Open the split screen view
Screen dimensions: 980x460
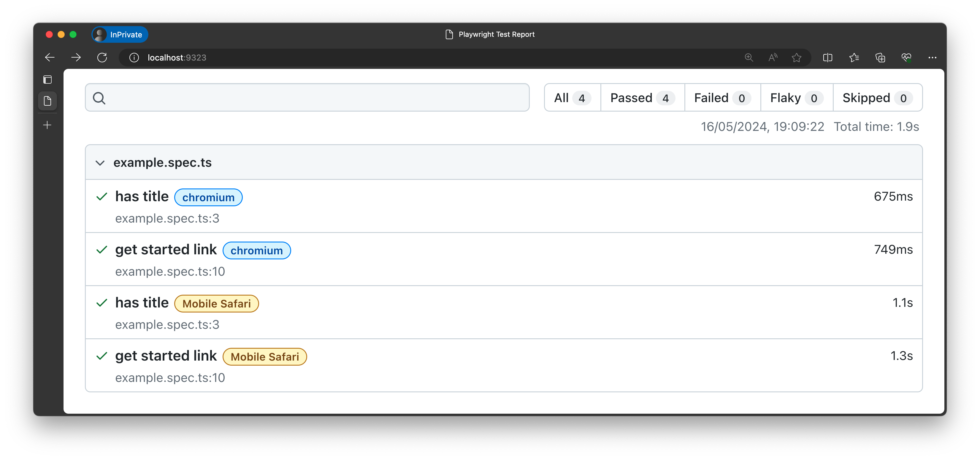pos(827,58)
